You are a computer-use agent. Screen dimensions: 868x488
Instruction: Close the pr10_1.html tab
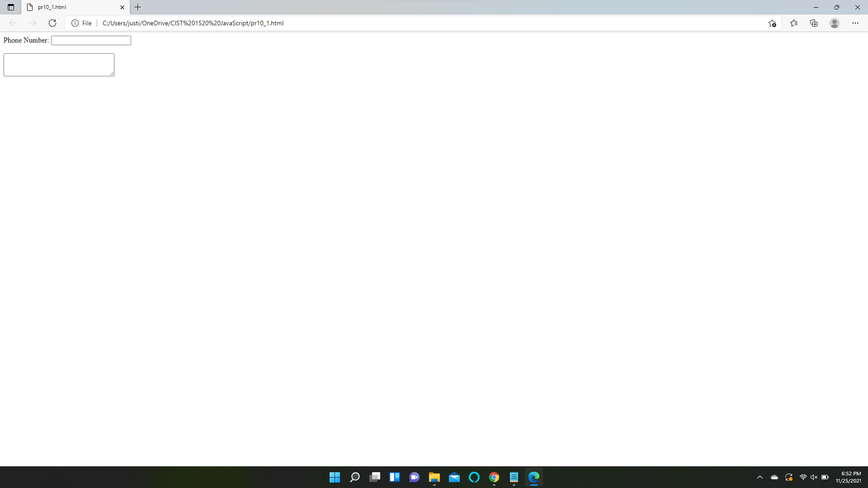click(122, 7)
